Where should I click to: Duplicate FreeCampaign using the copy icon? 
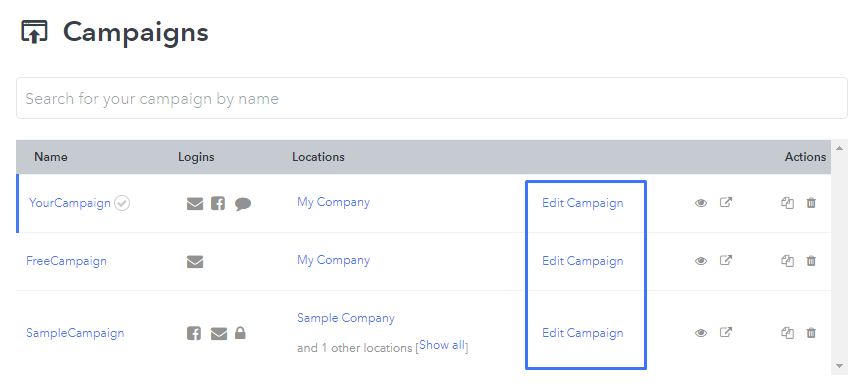point(787,261)
